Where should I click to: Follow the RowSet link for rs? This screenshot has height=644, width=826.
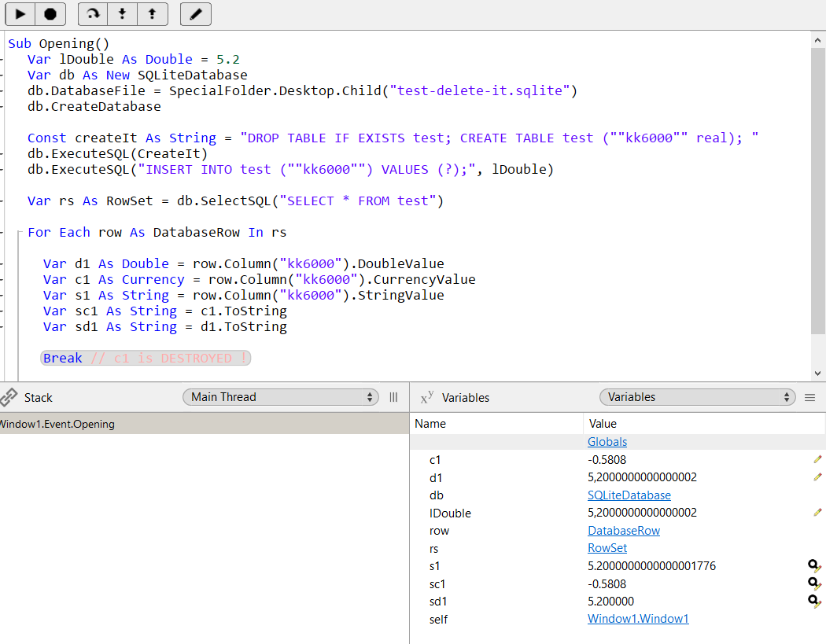(607, 547)
